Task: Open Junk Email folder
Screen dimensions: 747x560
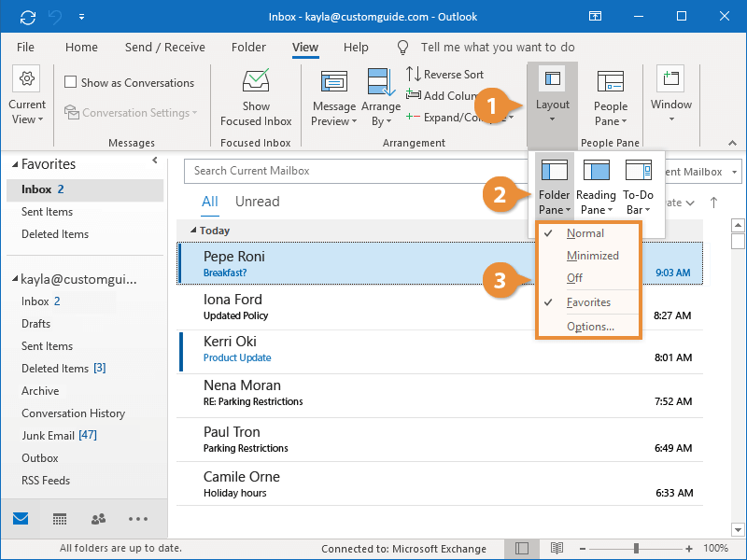Action: (59, 436)
